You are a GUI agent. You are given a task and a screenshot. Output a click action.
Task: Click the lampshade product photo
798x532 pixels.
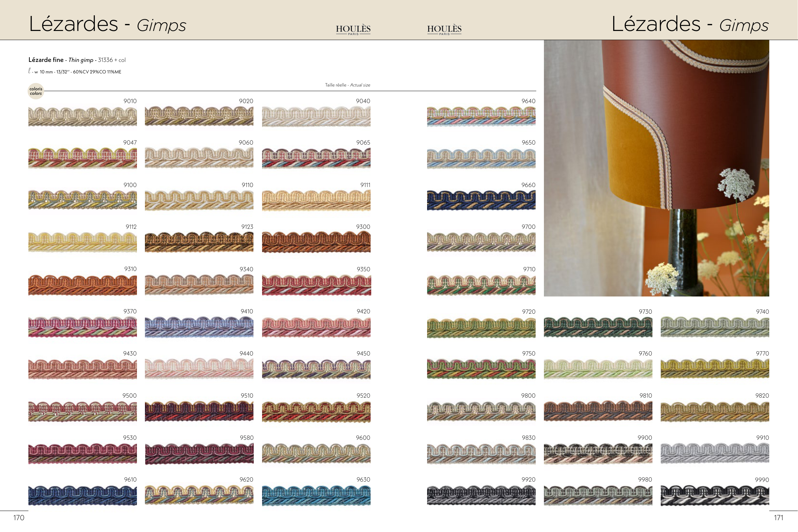(x=656, y=168)
